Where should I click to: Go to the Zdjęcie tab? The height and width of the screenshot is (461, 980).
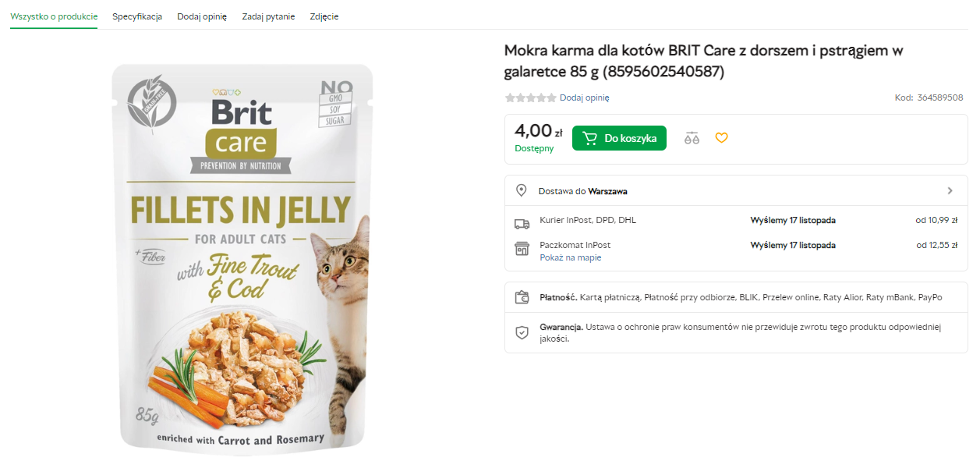pos(324,16)
